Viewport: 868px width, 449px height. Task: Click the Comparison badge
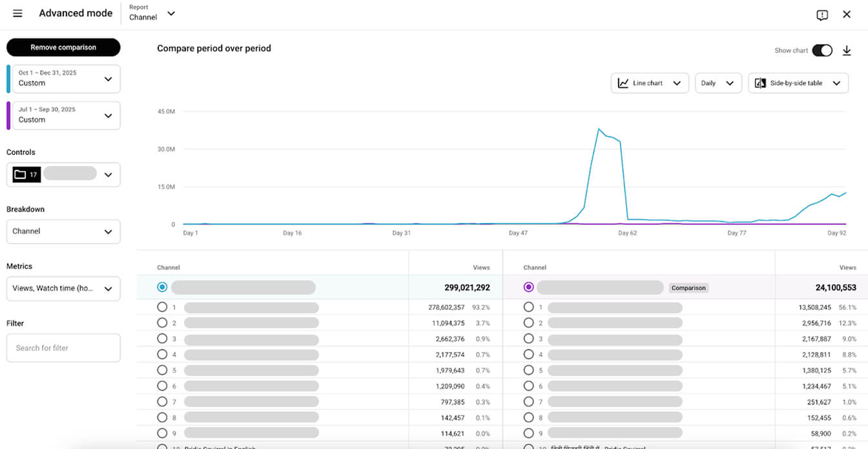[688, 287]
